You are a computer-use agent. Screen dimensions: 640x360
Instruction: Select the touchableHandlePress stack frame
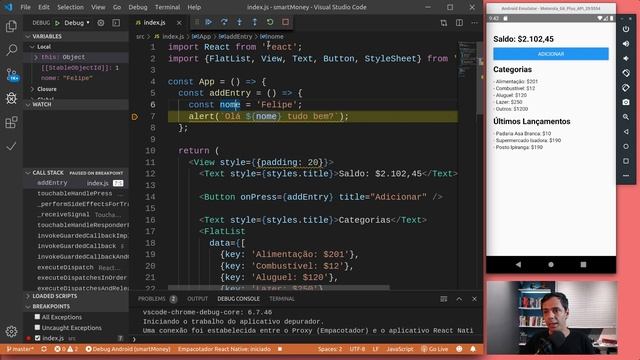(76, 193)
